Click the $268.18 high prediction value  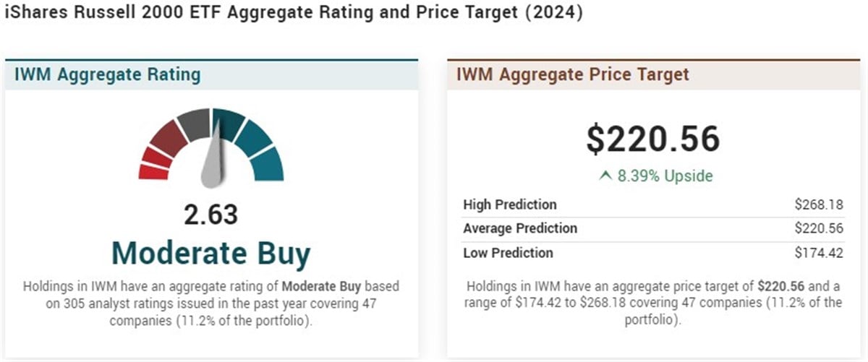[x=818, y=204]
